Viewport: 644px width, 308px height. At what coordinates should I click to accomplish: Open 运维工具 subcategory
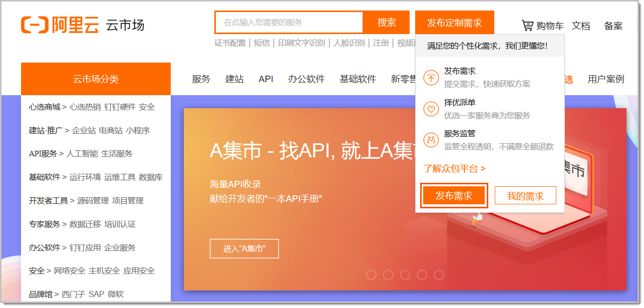[120, 177]
